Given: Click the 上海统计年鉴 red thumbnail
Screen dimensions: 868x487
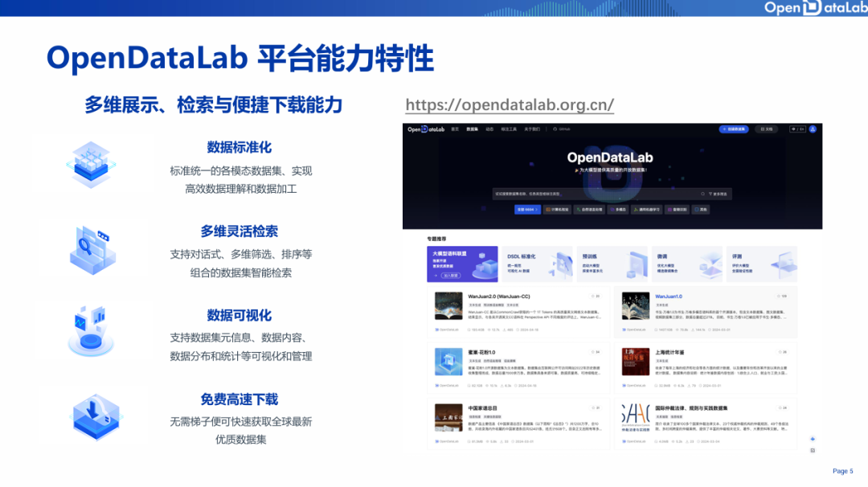Looking at the screenshot, I should 636,362.
